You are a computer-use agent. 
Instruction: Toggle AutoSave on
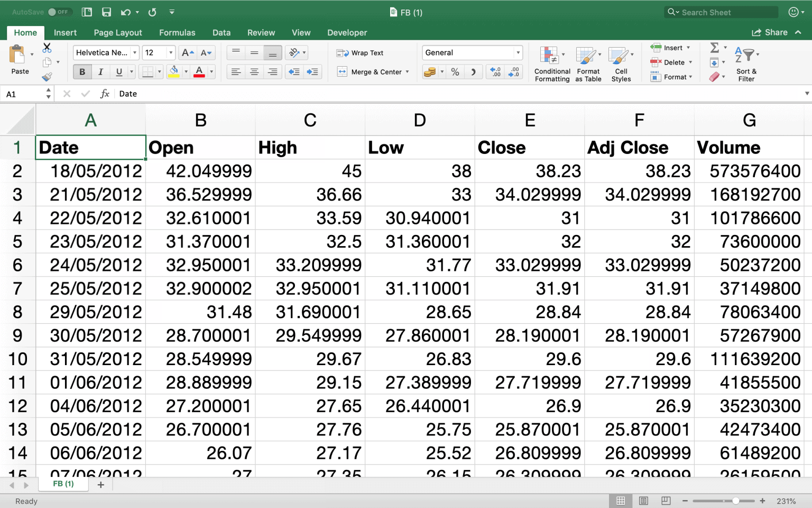coord(59,11)
